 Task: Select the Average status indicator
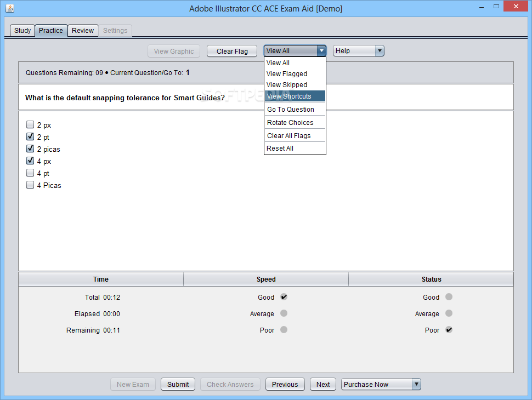pyautogui.click(x=449, y=313)
